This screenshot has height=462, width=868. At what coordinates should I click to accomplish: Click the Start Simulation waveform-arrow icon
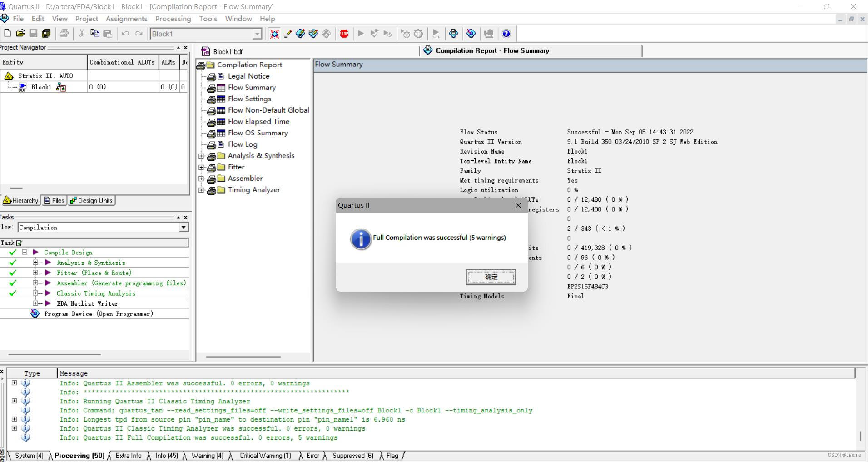pos(436,34)
